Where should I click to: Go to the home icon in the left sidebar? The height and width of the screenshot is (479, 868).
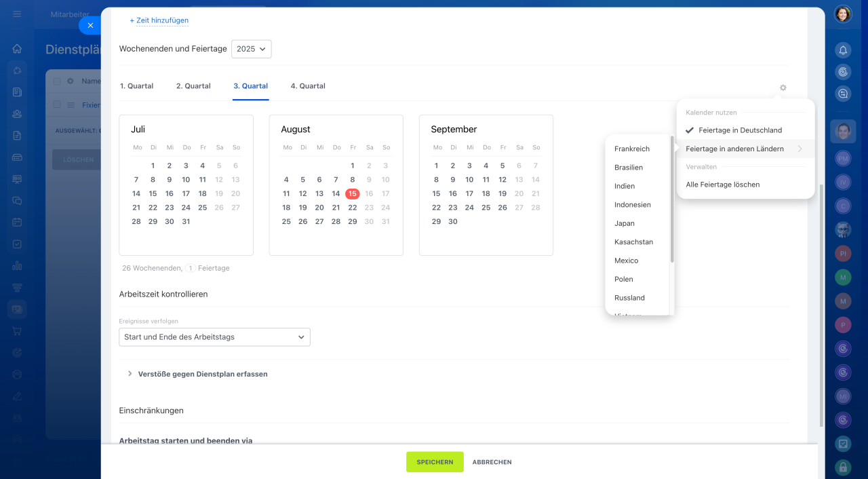(17, 49)
